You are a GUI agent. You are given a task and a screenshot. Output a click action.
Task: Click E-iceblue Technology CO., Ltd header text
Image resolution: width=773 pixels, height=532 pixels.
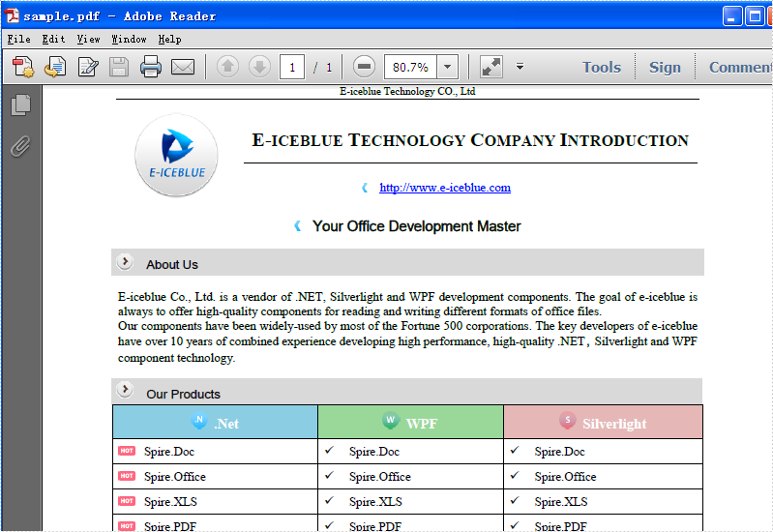click(x=407, y=91)
